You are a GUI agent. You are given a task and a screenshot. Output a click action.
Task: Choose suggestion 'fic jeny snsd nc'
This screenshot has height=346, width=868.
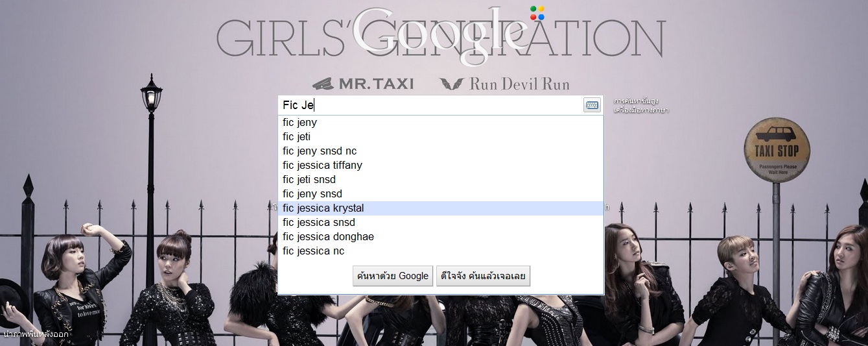tap(441, 151)
